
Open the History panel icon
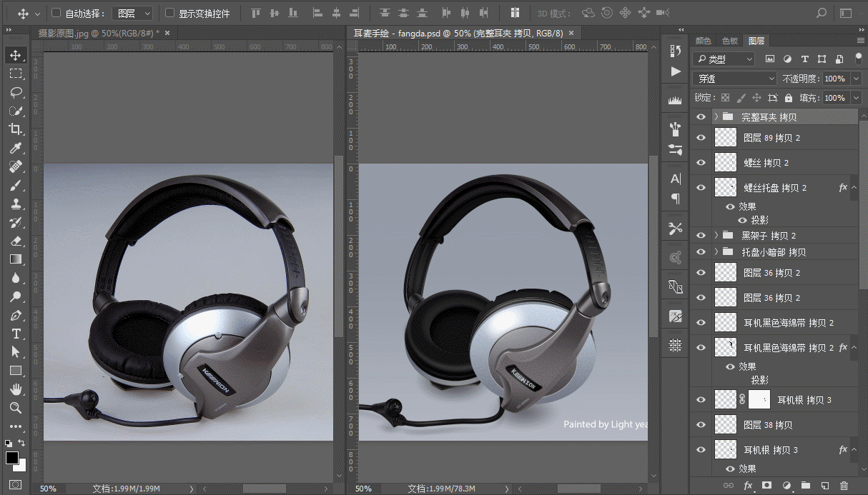(x=676, y=51)
